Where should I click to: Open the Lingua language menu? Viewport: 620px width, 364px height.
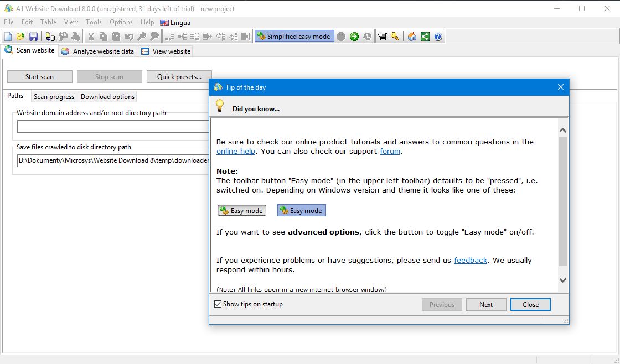175,23
